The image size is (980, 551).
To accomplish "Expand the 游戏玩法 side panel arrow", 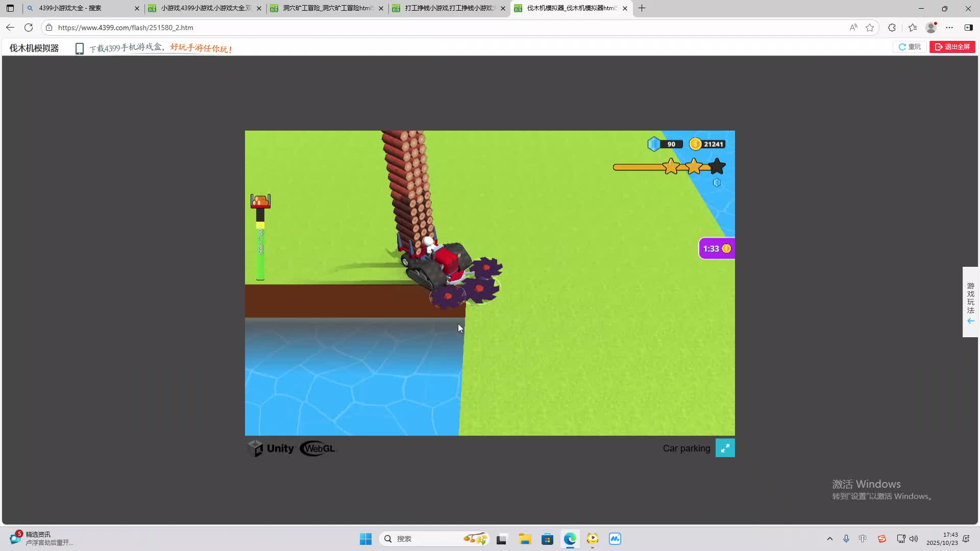I will pyautogui.click(x=970, y=321).
